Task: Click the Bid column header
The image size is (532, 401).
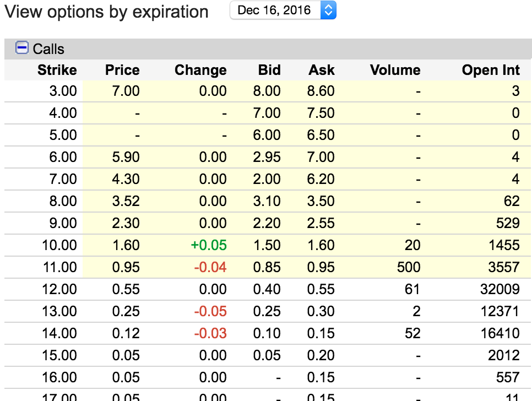Action: coord(269,70)
